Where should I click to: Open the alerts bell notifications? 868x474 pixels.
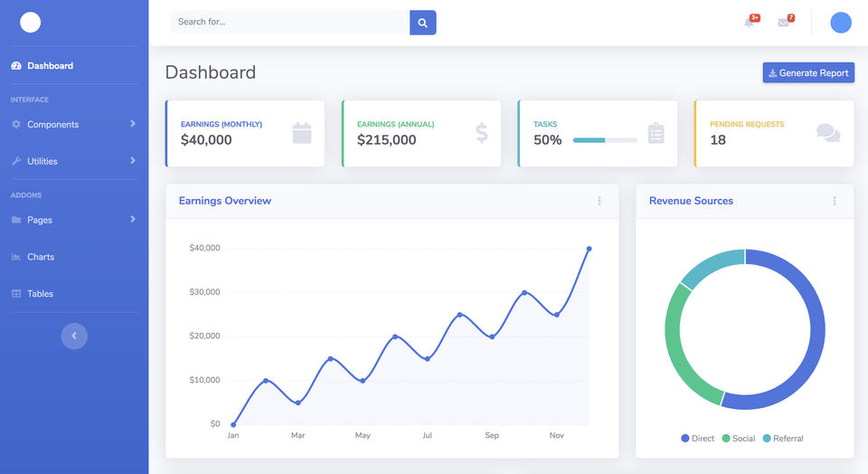[750, 23]
